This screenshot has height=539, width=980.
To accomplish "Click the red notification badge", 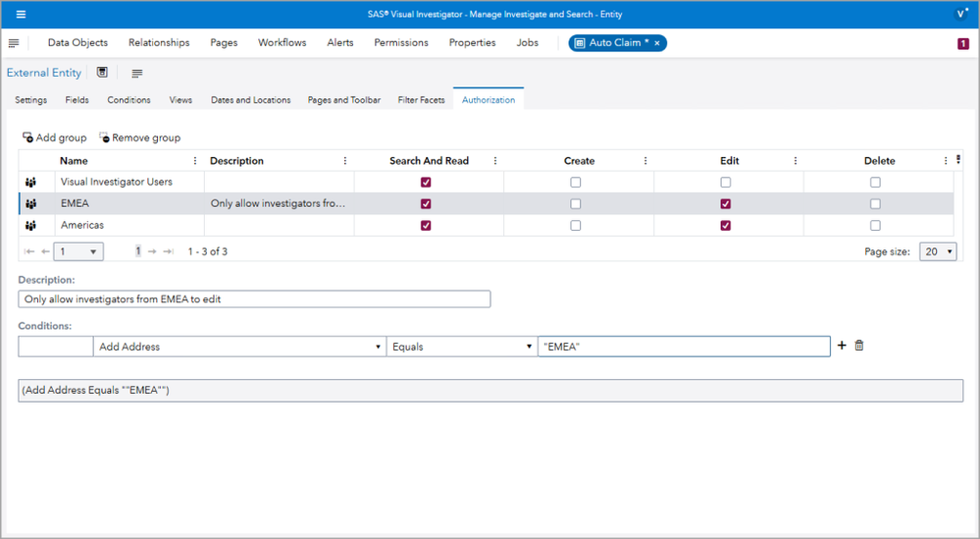I will (x=962, y=43).
